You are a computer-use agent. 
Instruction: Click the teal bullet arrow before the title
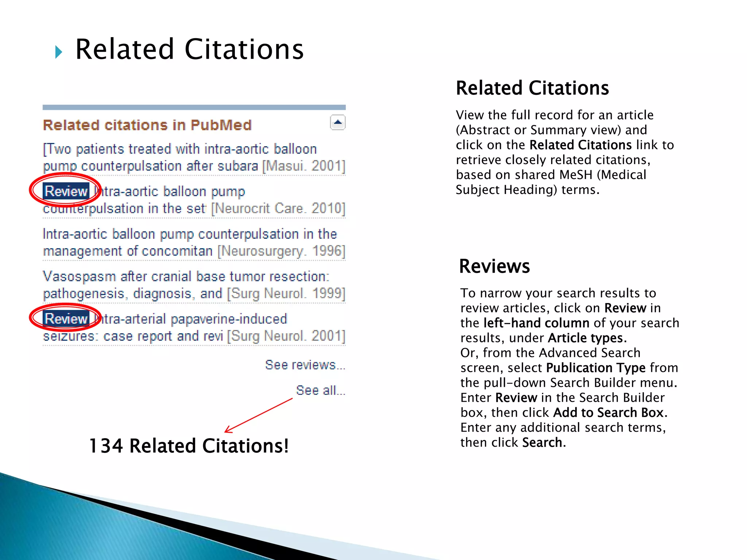[58, 52]
